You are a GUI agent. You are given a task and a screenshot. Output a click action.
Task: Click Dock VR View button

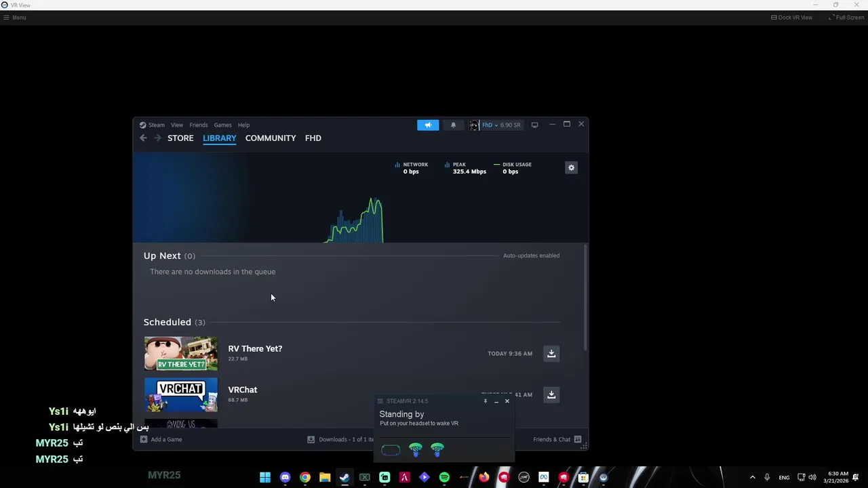coord(791,18)
